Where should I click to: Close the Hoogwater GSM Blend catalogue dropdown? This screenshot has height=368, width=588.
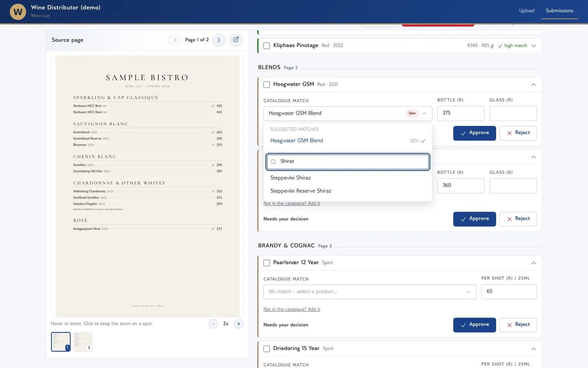[x=424, y=113]
